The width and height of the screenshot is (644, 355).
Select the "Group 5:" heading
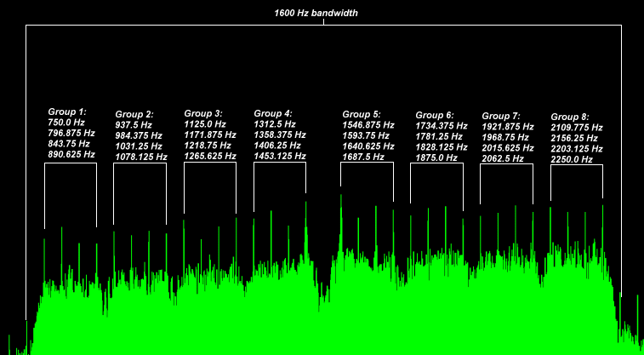click(362, 113)
